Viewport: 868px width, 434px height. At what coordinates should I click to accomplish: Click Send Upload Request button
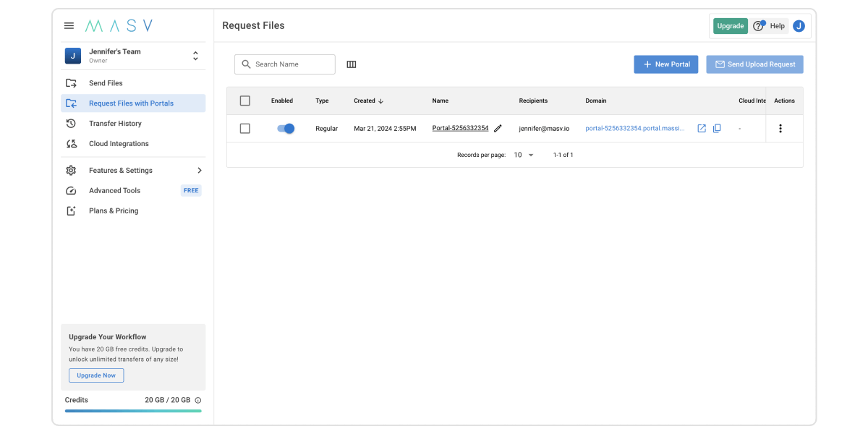[x=754, y=64]
